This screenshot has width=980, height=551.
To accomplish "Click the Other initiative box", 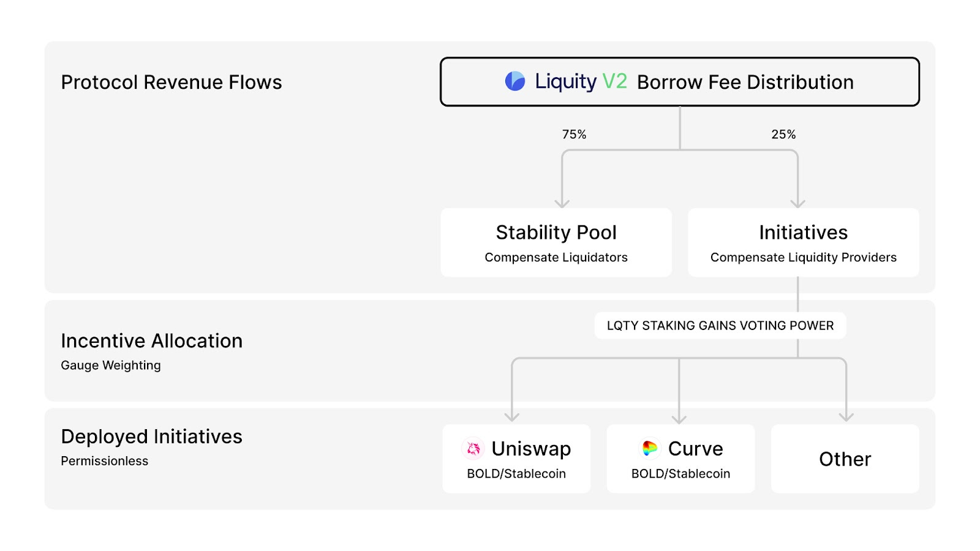I will coord(845,459).
